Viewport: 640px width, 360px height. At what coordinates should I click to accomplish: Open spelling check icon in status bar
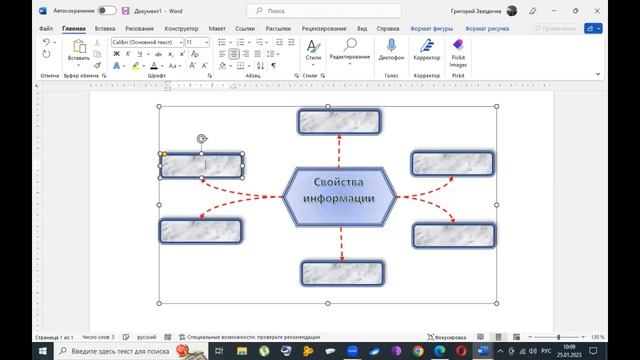pyautogui.click(x=126, y=337)
